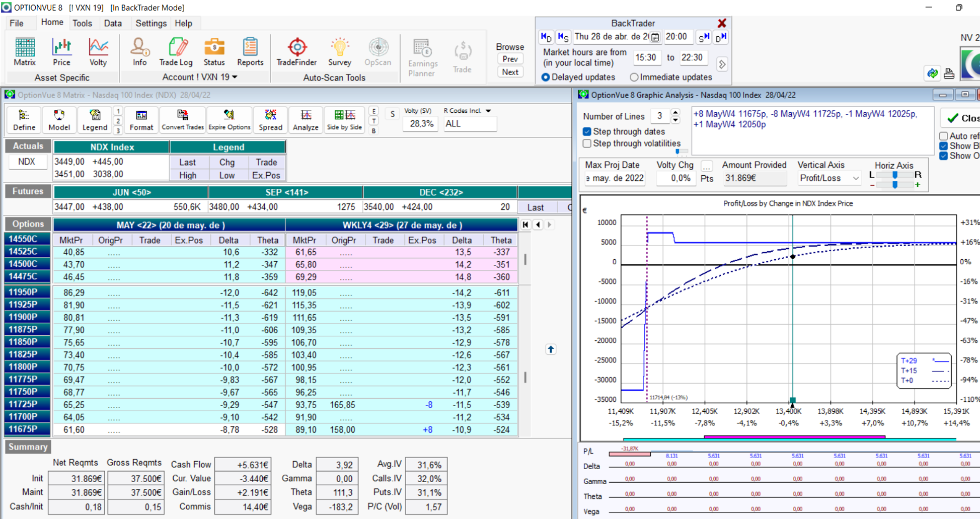980x519 pixels.
Task: Show previous options expiration column
Action: pyautogui.click(x=538, y=225)
